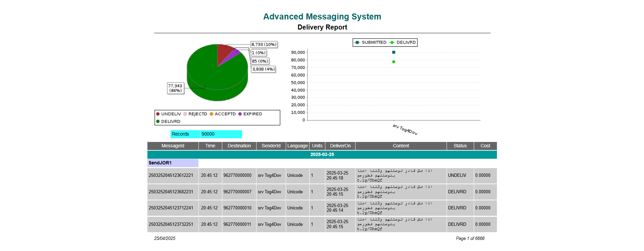Select the SUBMITTED data point square

394,52
